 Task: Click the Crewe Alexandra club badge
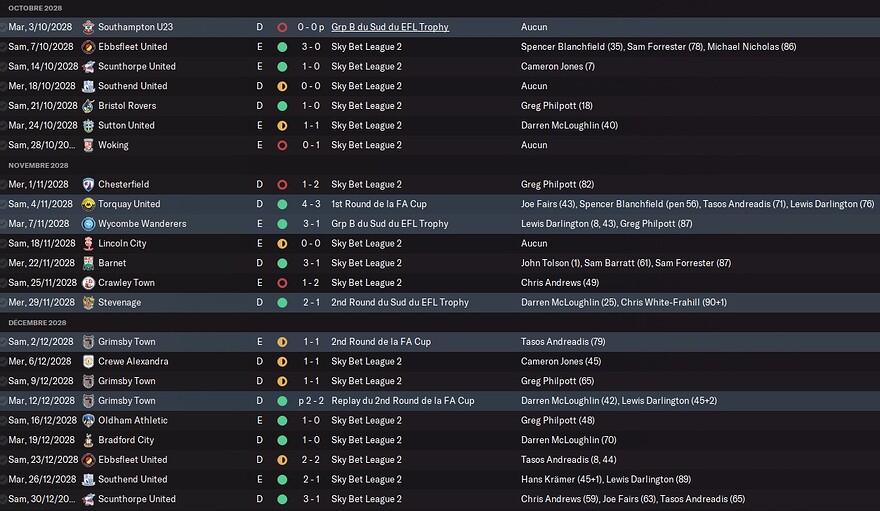[x=88, y=361]
